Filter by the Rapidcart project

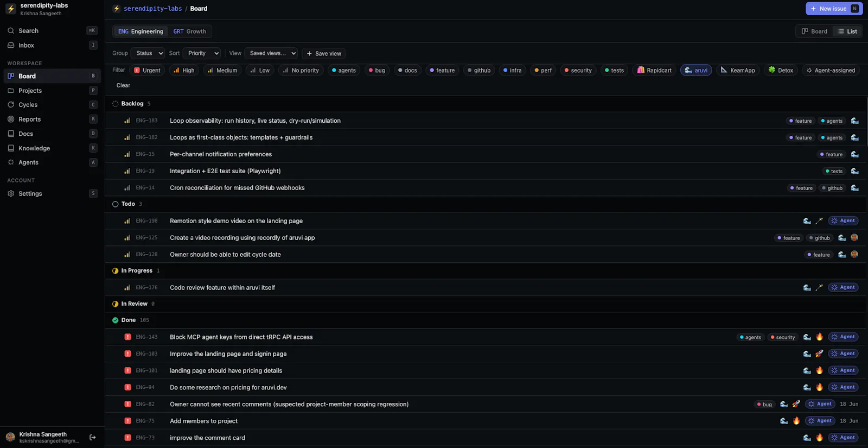tap(654, 71)
